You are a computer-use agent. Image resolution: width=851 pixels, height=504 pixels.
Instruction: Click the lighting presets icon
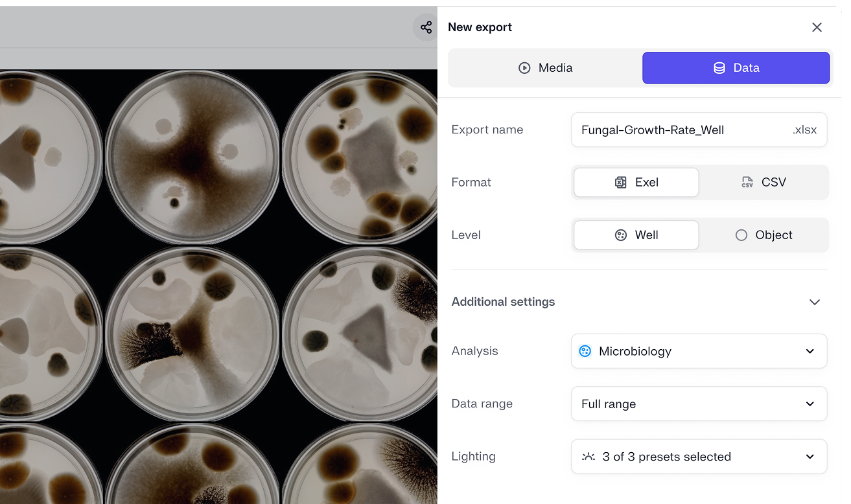coord(588,456)
